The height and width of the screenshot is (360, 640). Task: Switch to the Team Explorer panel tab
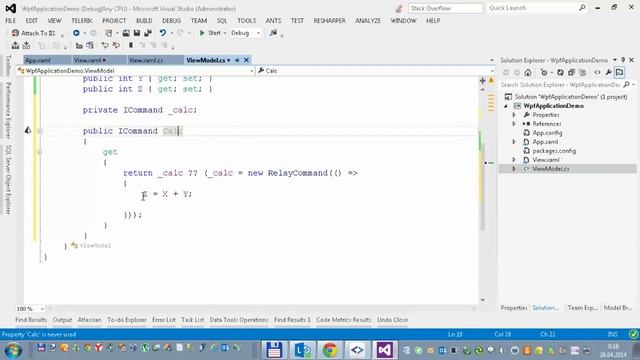[582, 308]
